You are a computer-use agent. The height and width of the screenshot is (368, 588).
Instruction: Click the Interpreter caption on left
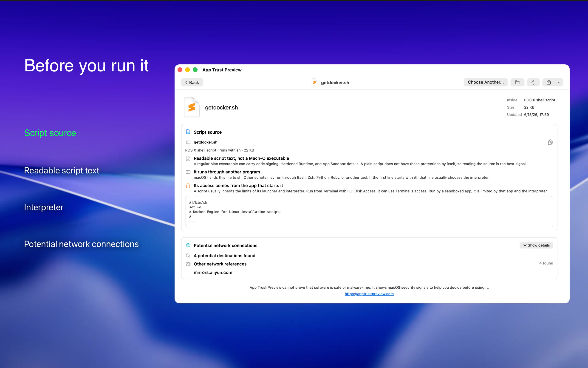pyautogui.click(x=44, y=207)
